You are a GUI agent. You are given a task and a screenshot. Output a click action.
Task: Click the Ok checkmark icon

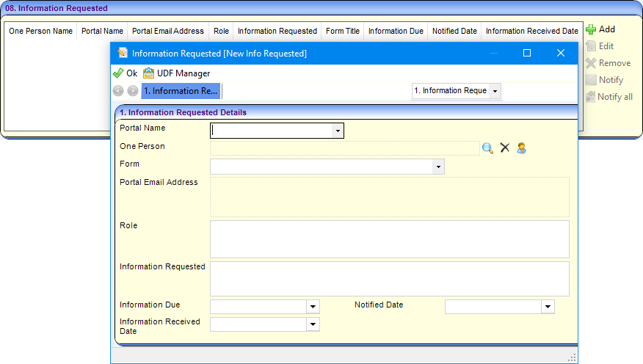pyautogui.click(x=118, y=73)
